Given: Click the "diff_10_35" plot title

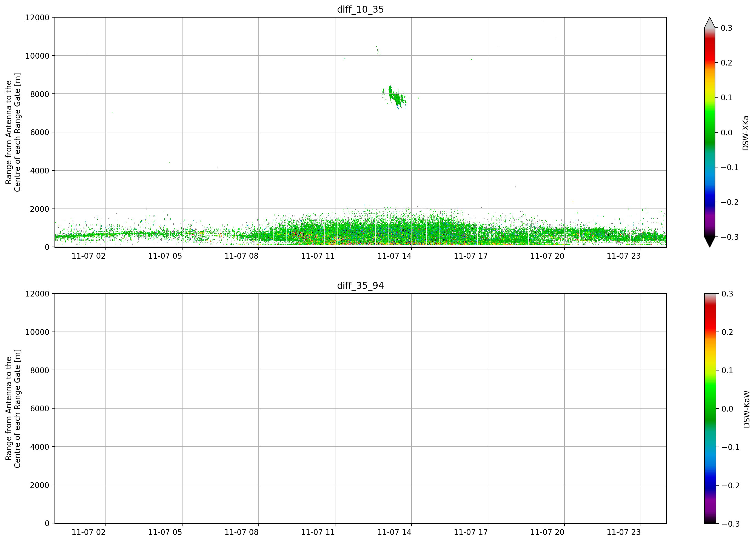Looking at the screenshot, I should [360, 9].
